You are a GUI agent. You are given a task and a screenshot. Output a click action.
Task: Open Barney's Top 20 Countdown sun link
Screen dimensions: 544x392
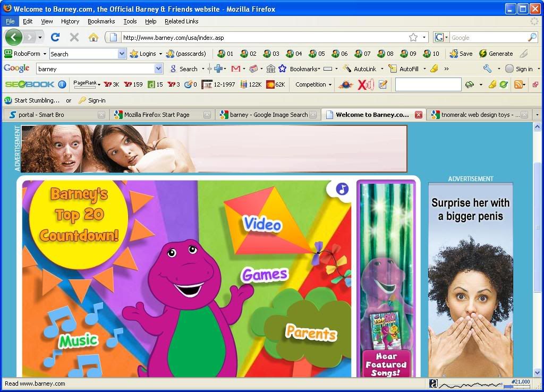click(79, 215)
